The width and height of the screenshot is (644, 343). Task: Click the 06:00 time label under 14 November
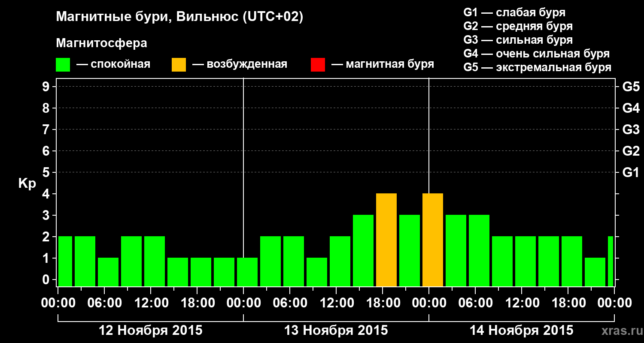point(475,303)
